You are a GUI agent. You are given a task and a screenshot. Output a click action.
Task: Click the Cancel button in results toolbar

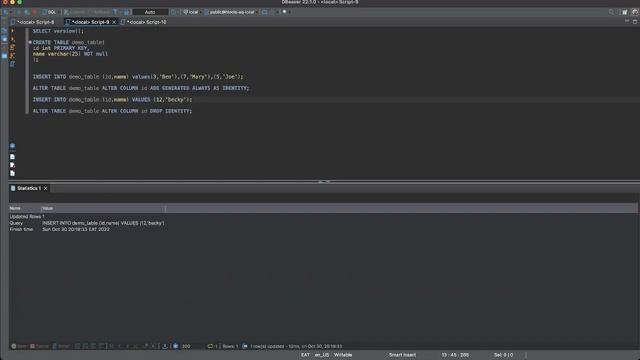tap(40, 346)
